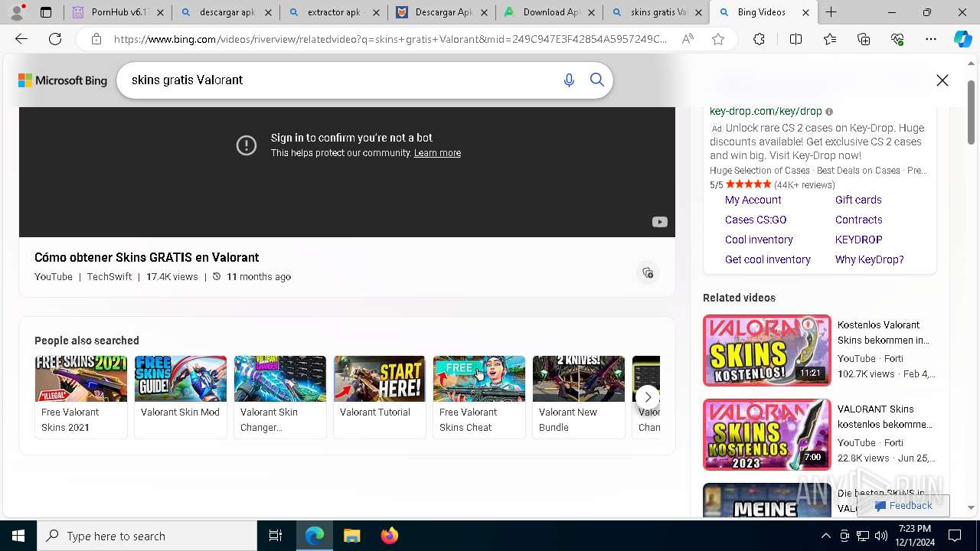Open the Cool inventory link
The width and height of the screenshot is (980, 551).
759,240
